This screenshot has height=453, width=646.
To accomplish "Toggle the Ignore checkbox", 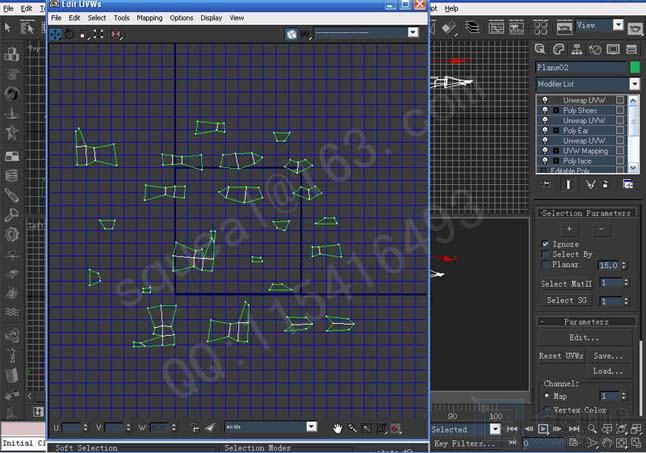I will click(545, 244).
